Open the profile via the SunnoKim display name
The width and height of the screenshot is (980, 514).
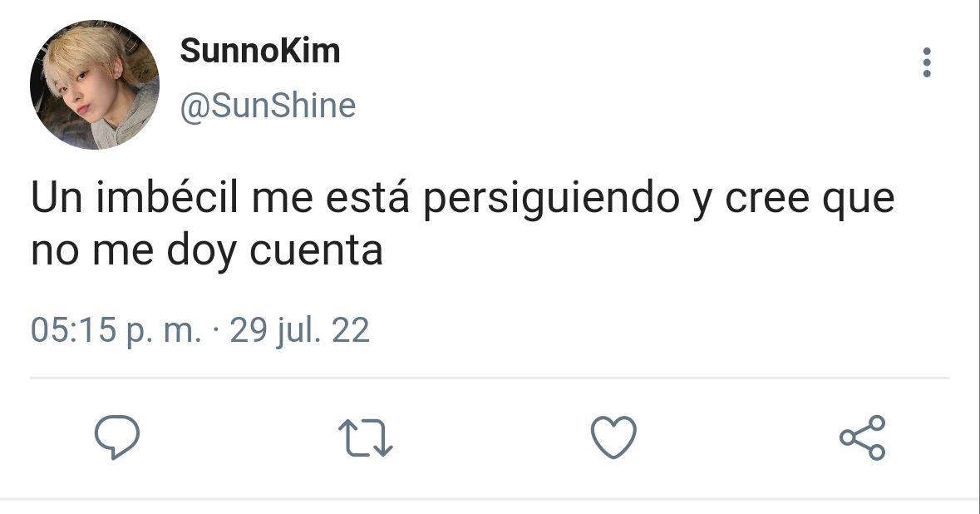260,51
